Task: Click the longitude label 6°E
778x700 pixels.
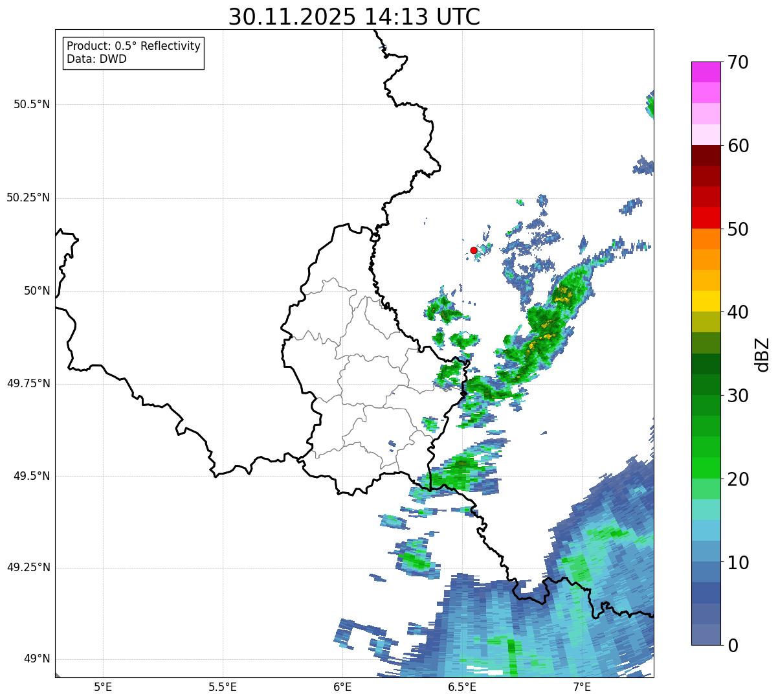Action: [x=342, y=686]
